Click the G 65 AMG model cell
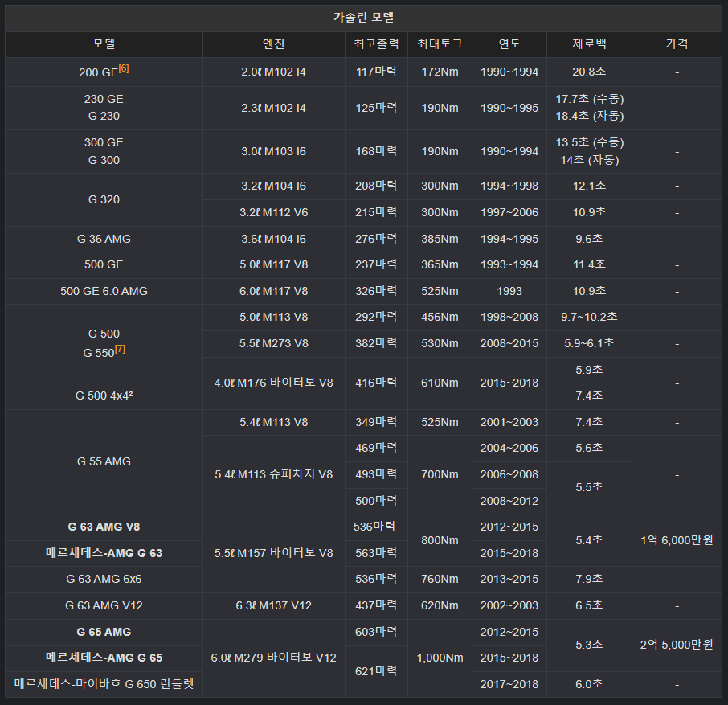 click(104, 632)
